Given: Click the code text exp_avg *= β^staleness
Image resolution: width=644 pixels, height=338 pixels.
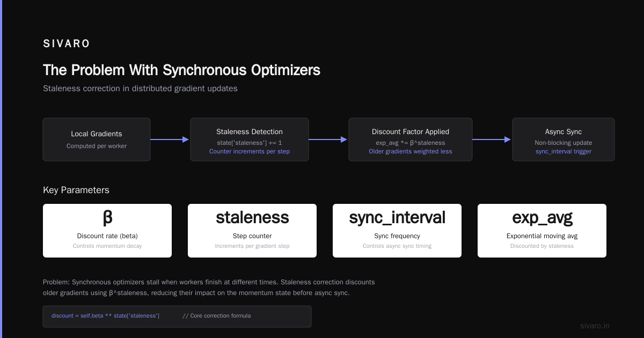Looking at the screenshot, I should coord(411,143).
